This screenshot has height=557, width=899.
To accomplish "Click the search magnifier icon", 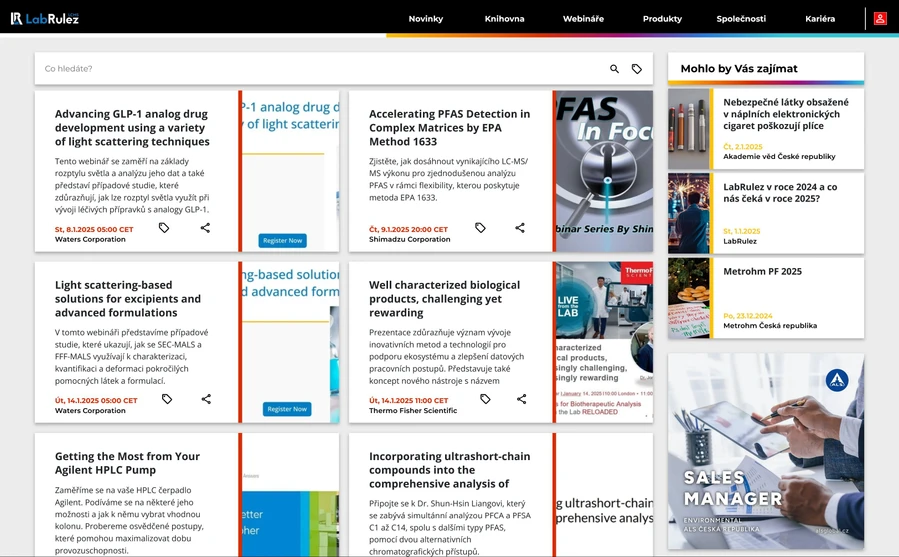I will pyautogui.click(x=614, y=69).
